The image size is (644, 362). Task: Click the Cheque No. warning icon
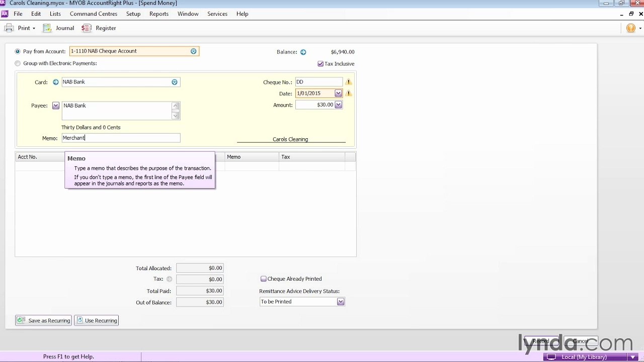click(x=348, y=82)
